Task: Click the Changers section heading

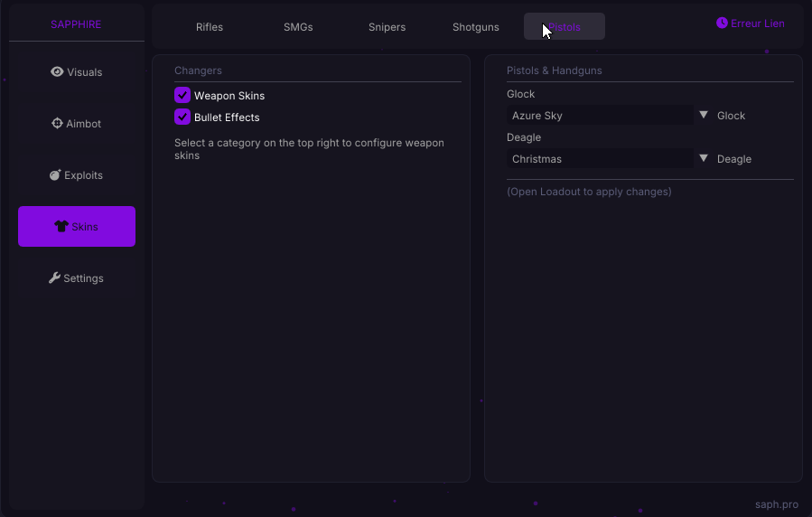Action: point(198,70)
